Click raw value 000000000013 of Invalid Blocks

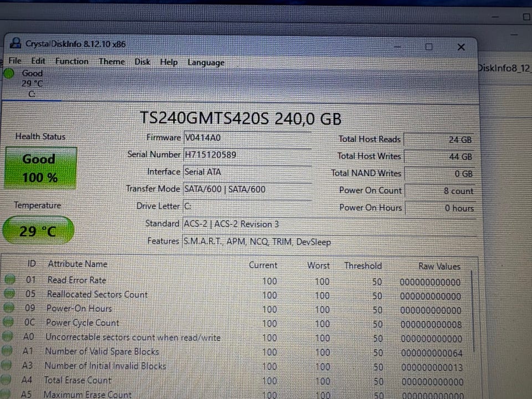[432, 367]
